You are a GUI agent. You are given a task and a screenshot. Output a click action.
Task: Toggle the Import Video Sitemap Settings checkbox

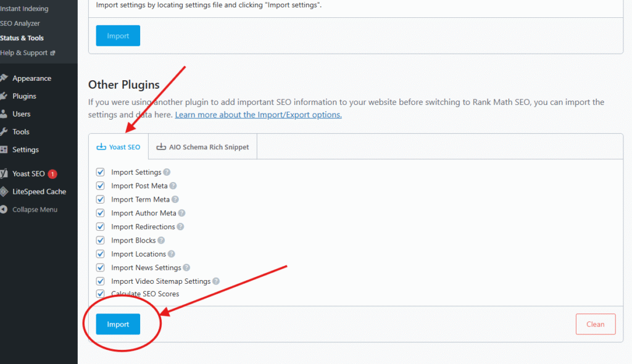coord(101,281)
